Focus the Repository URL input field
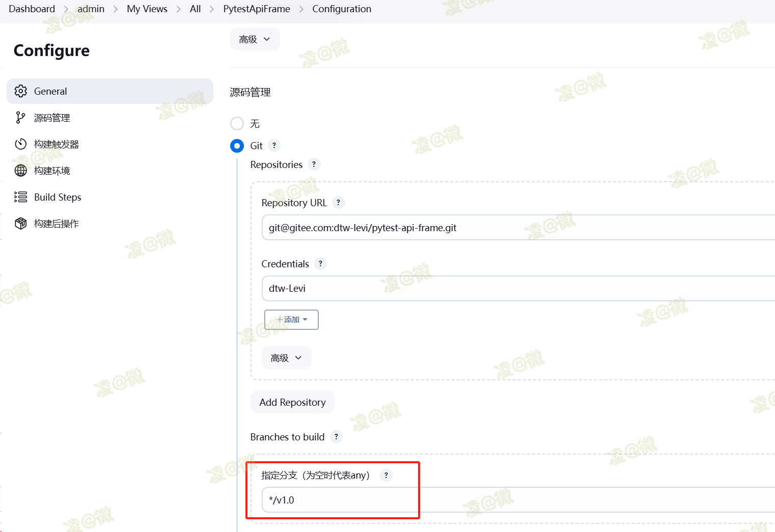The image size is (775, 532). pyautogui.click(x=518, y=228)
